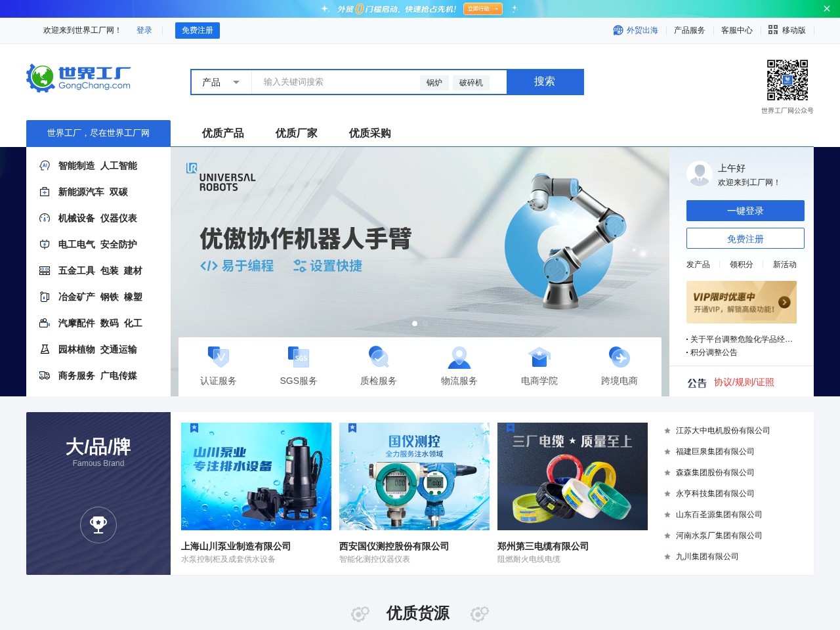Open 产品服务 in top menu
Image resolution: width=840 pixels, height=630 pixels.
point(690,30)
